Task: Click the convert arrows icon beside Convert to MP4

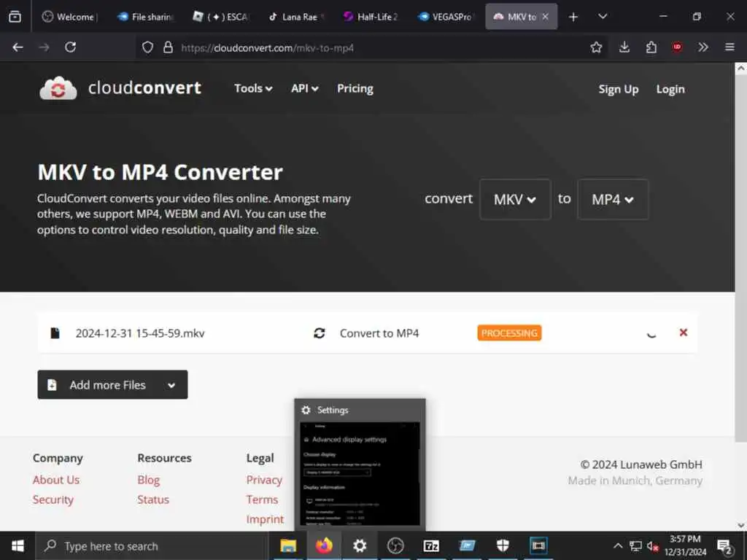Action: tap(320, 332)
